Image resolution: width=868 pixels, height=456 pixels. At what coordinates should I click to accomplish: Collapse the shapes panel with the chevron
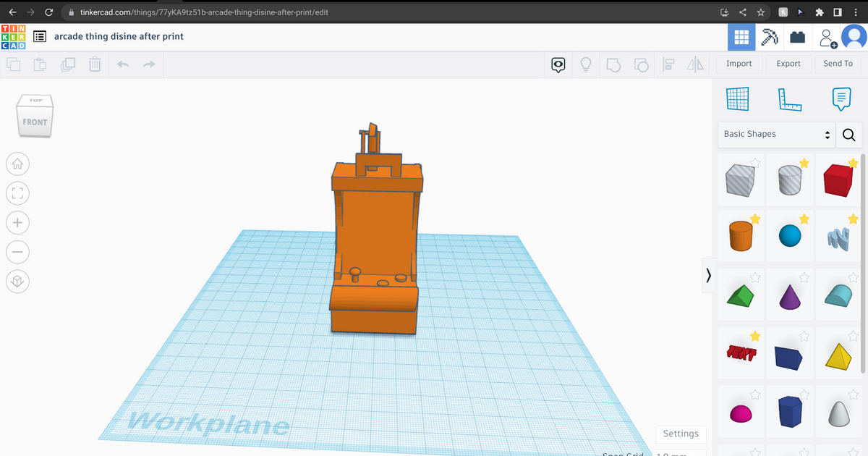pos(708,276)
